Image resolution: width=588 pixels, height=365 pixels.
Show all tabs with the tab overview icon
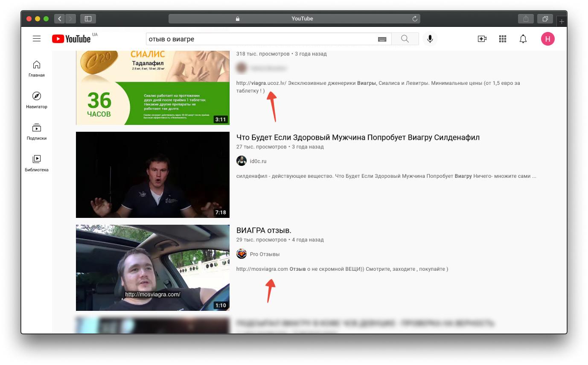click(x=545, y=19)
